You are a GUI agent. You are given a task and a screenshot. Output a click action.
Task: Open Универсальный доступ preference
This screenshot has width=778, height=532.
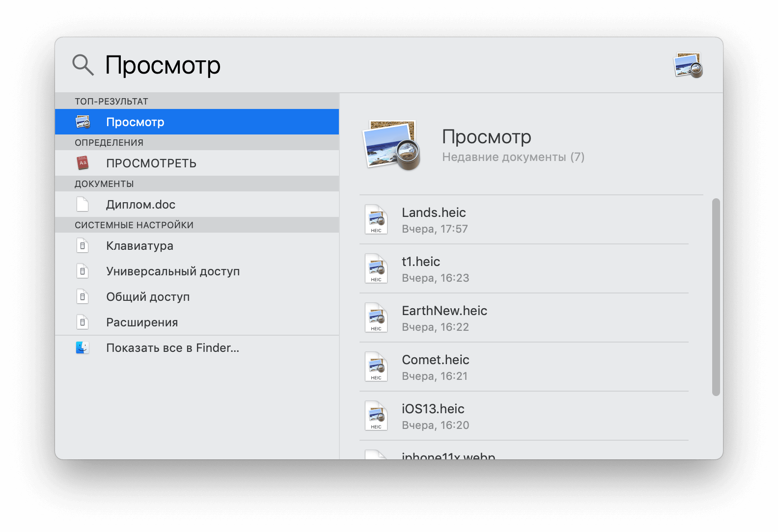pyautogui.click(x=197, y=271)
